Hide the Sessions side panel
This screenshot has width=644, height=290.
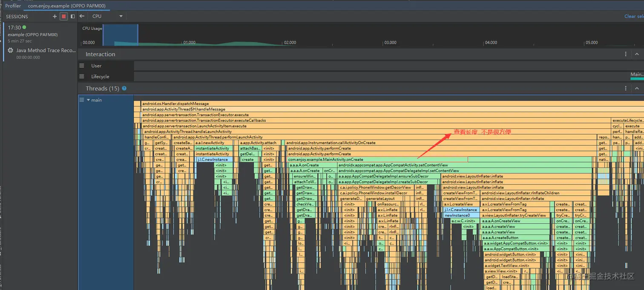[x=73, y=17]
